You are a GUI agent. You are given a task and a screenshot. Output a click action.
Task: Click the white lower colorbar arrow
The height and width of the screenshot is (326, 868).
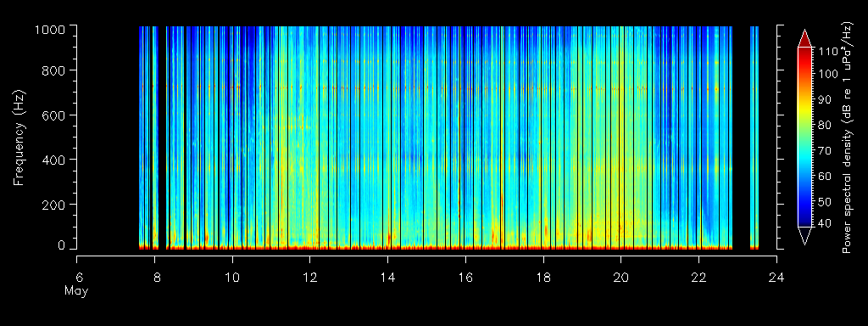pos(804,236)
